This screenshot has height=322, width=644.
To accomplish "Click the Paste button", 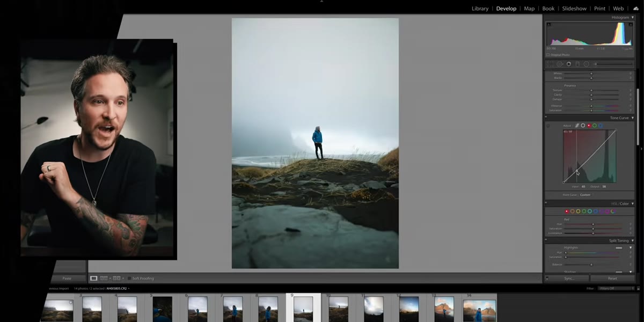I will click(67, 279).
